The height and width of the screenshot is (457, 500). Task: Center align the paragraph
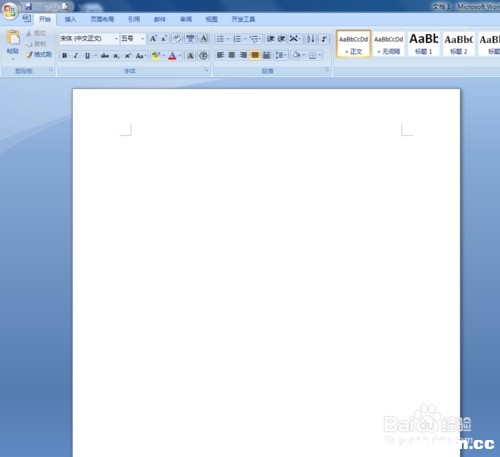tap(232, 55)
